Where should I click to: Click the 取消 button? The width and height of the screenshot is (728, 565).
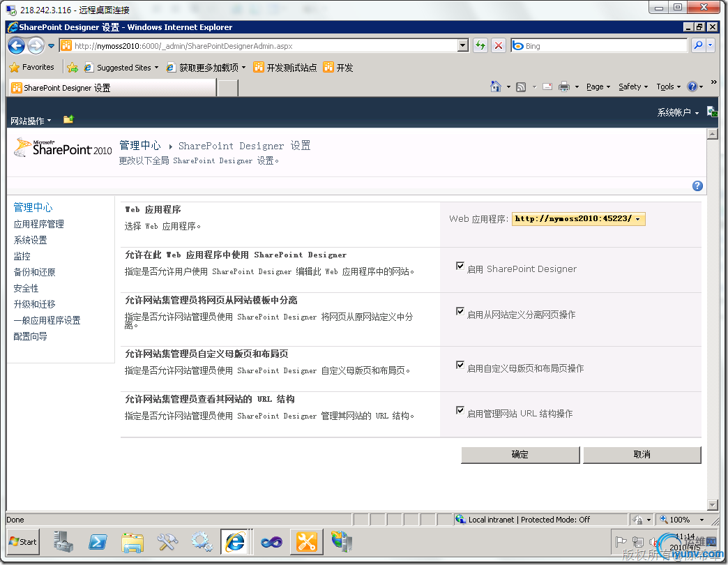pos(642,455)
